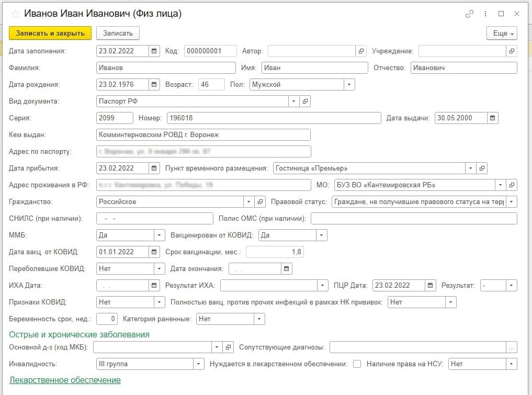Expand Наличие права на НСУ dropdown
Image resolution: width=532 pixels, height=395 pixels.
coord(511,364)
